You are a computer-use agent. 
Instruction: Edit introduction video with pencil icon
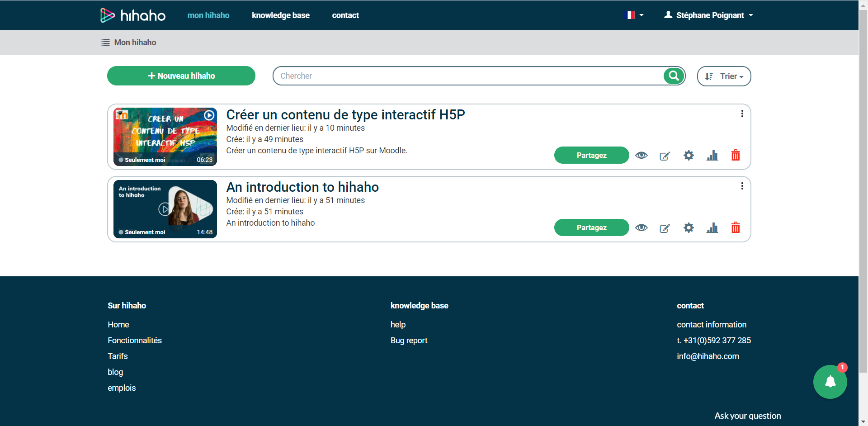click(x=665, y=228)
